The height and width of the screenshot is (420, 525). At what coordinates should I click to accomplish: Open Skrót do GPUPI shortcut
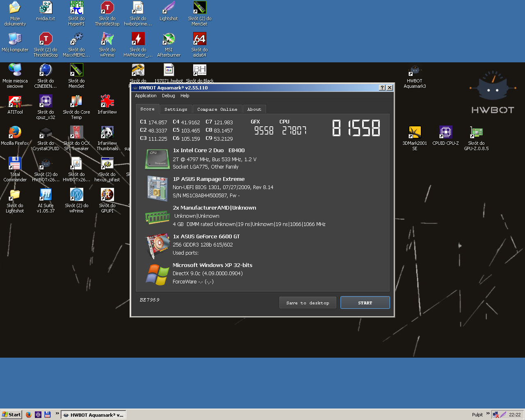pyautogui.click(x=107, y=201)
